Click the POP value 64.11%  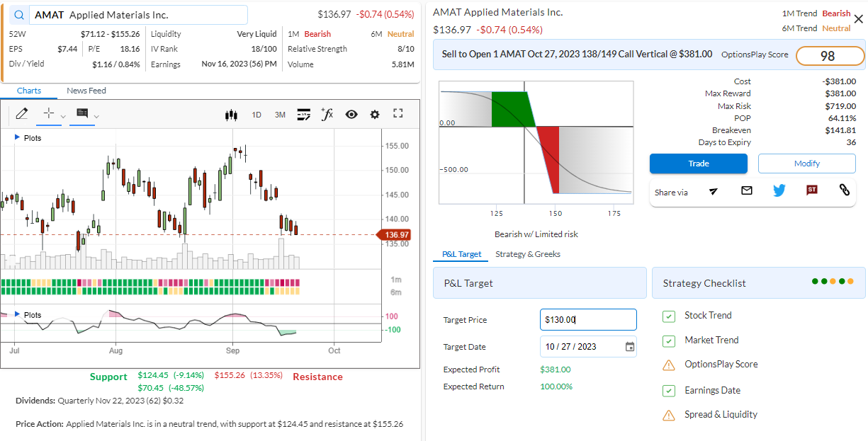842,118
